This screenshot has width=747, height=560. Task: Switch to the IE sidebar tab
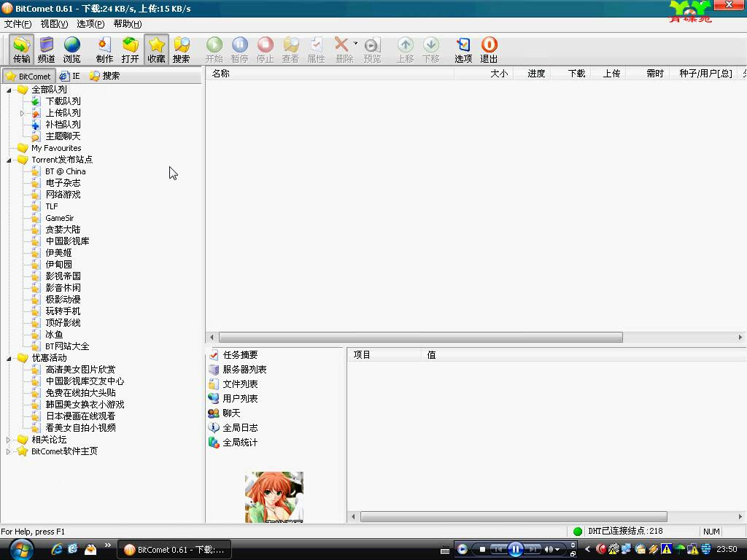70,76
